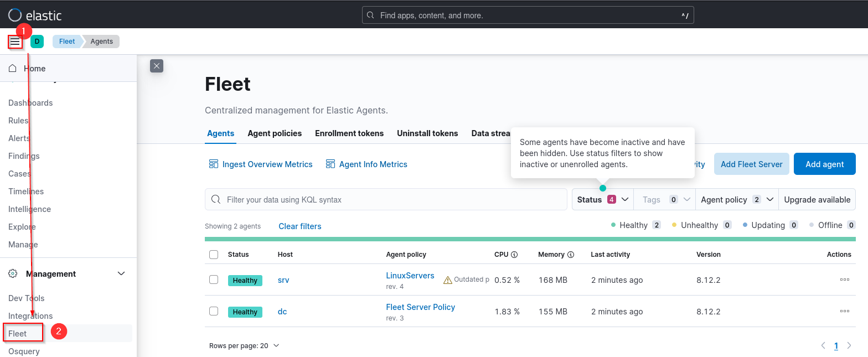Click the Agents breadcrumb
868x357 pixels.
pos(101,42)
